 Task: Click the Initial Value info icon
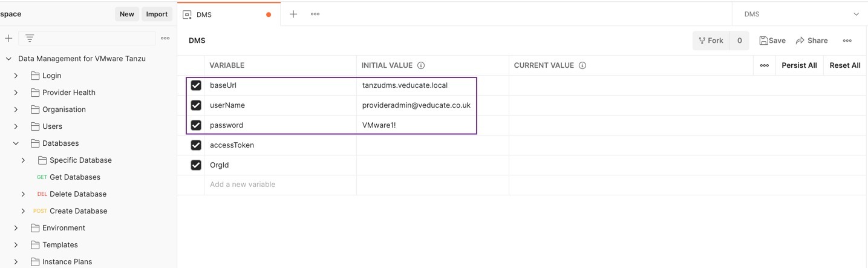pos(421,65)
